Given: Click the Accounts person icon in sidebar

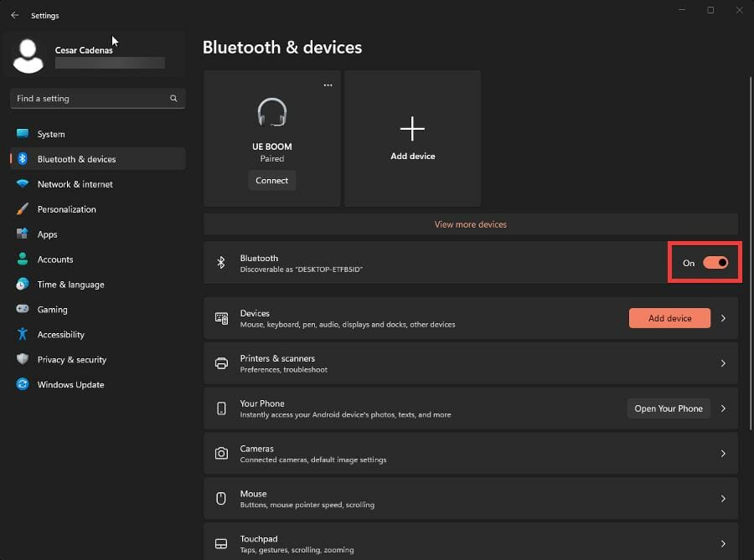Looking at the screenshot, I should (23, 259).
